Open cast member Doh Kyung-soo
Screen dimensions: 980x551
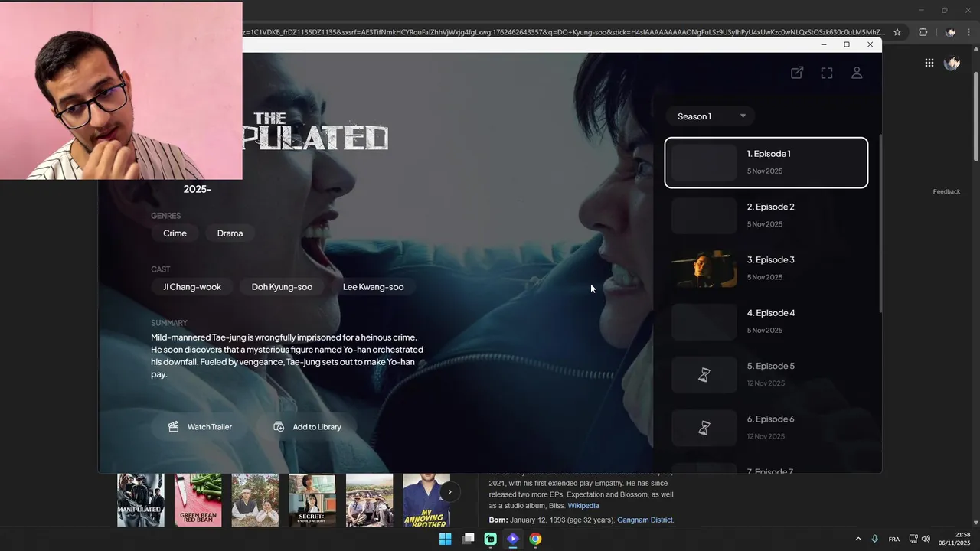tap(282, 287)
